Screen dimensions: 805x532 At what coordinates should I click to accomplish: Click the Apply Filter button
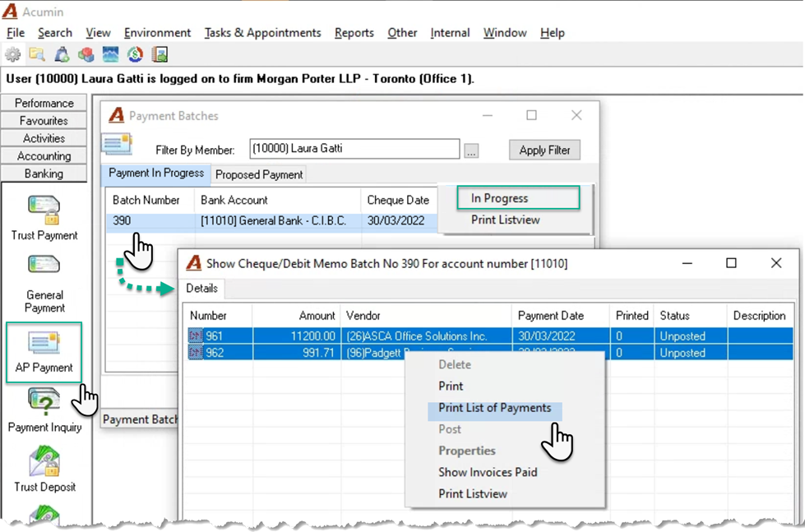544,150
